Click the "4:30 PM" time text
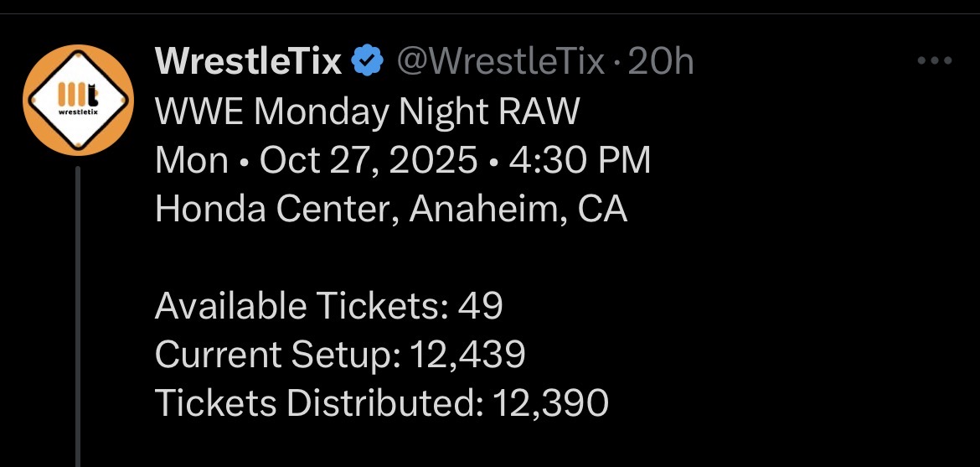This screenshot has width=980, height=467. click(580, 160)
